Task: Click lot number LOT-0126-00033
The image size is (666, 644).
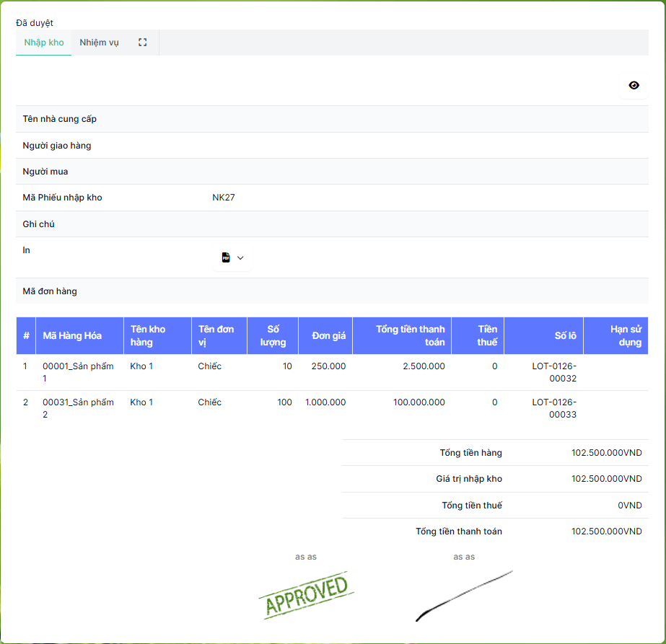Action: (x=554, y=408)
